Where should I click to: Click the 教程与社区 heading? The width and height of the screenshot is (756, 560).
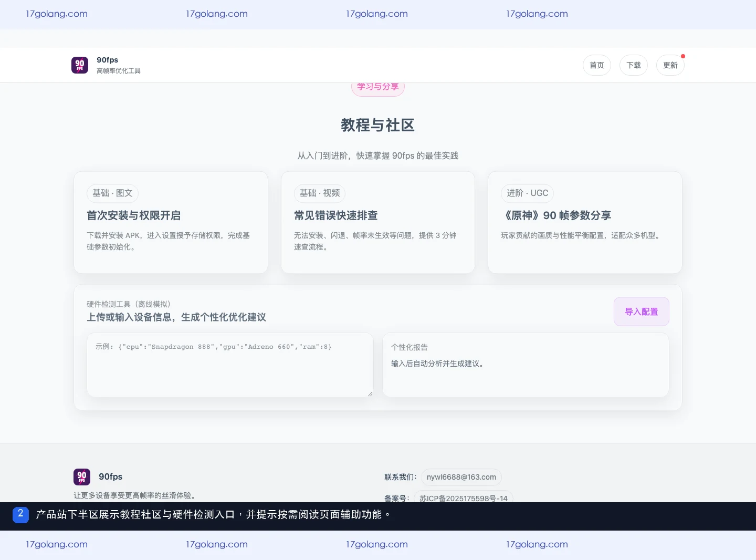point(378,125)
